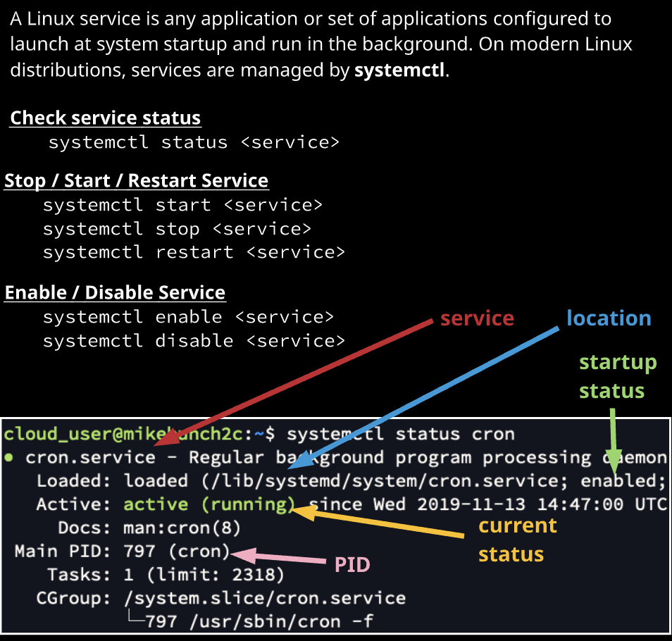The image size is (672, 641).
Task: Click the 'systemctl status <service>' command line
Action: click(x=194, y=142)
